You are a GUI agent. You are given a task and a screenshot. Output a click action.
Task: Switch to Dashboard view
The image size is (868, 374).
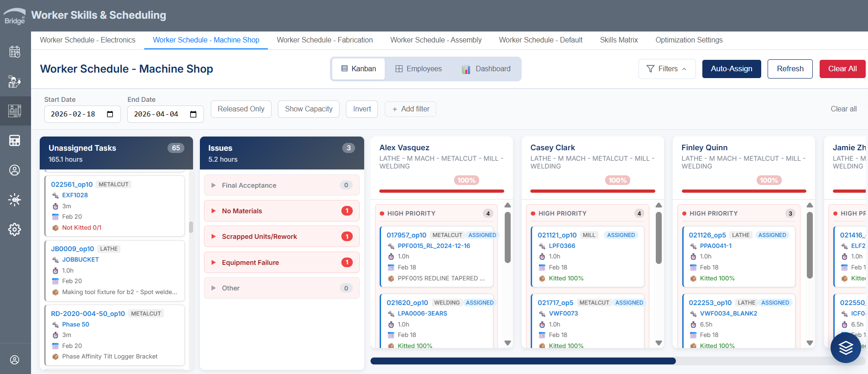tap(486, 69)
